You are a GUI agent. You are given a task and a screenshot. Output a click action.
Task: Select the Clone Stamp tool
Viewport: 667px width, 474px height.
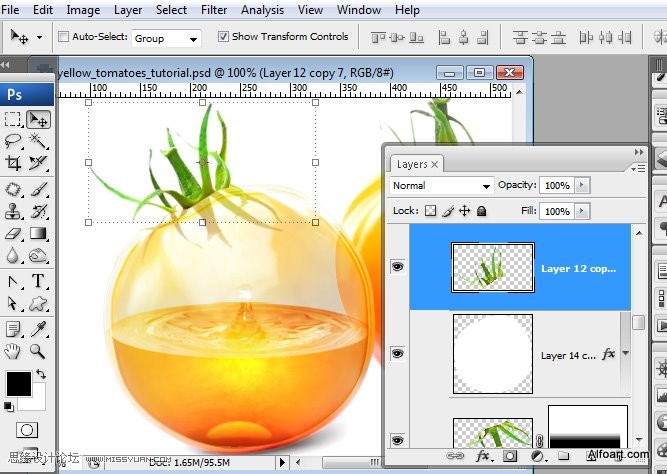[x=14, y=210]
